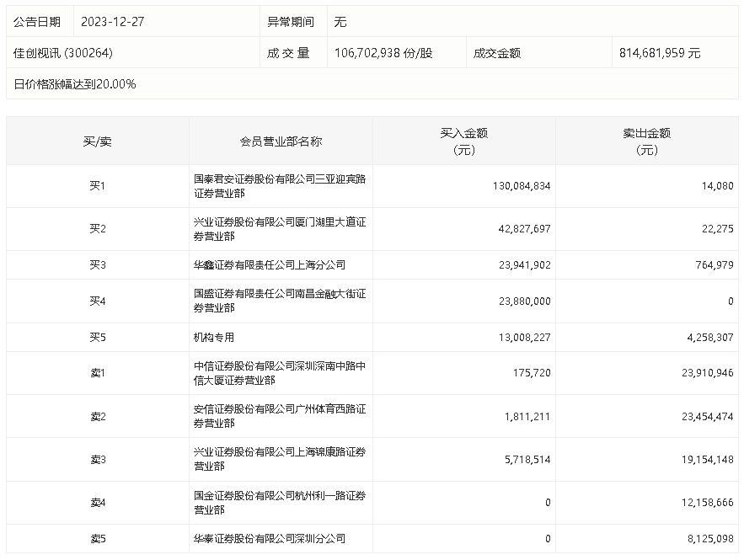Viewport: 744px width, 560px height.
Task: Select the 买3 row label
Action: coord(97,264)
